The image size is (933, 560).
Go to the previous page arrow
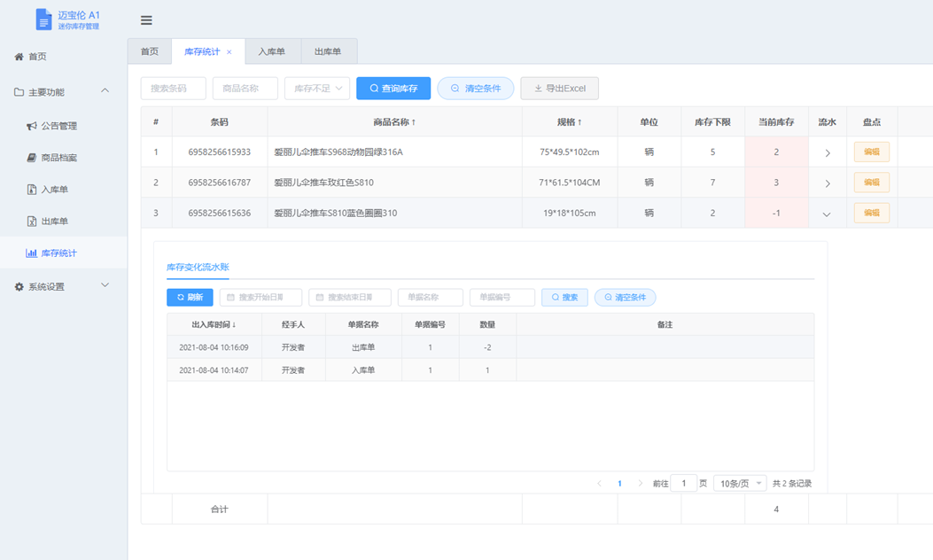(x=599, y=483)
